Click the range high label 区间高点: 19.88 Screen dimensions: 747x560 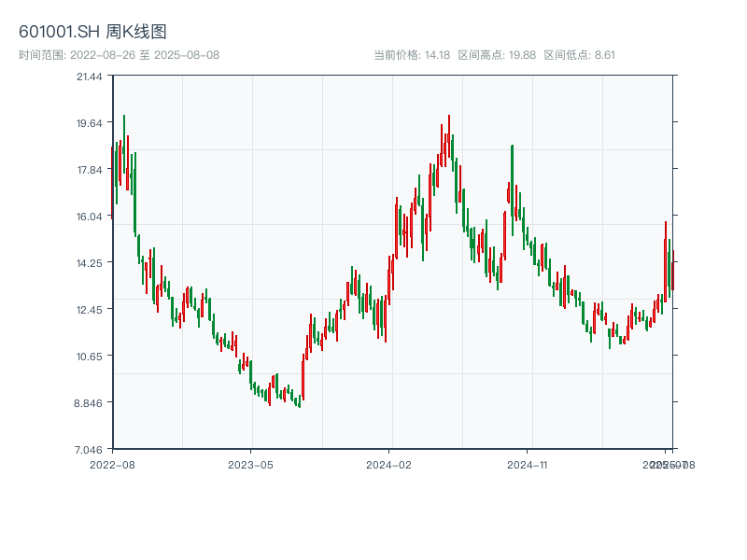[497, 55]
